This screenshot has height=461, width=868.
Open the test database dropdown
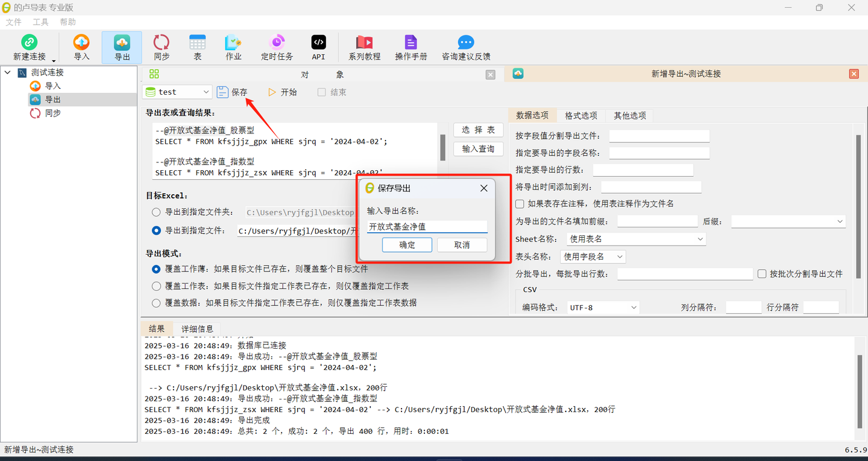(x=177, y=92)
